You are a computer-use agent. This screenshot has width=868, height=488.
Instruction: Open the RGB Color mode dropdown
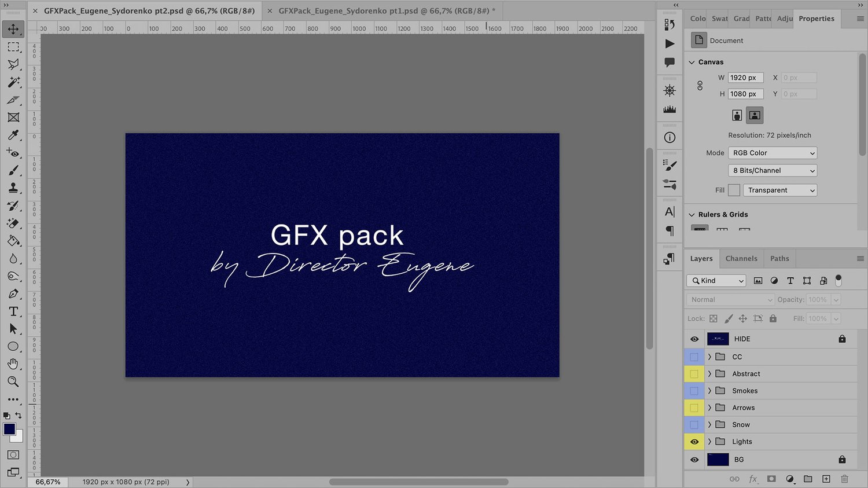[773, 153]
